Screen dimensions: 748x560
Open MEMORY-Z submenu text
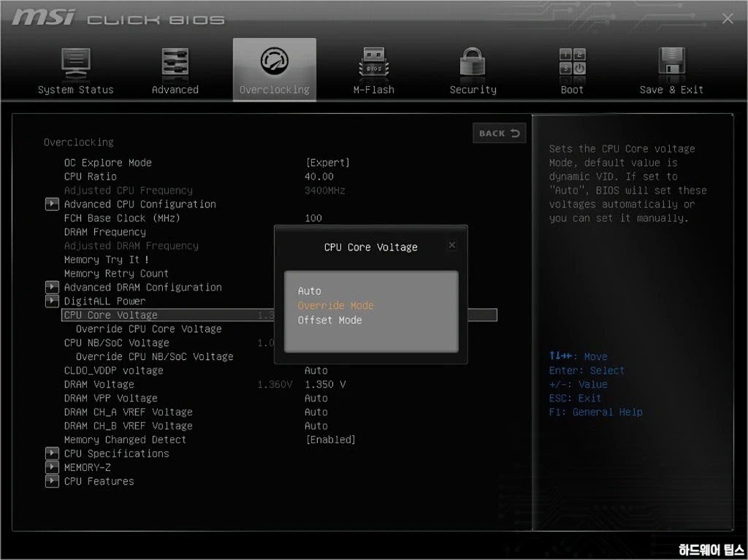pyautogui.click(x=88, y=467)
